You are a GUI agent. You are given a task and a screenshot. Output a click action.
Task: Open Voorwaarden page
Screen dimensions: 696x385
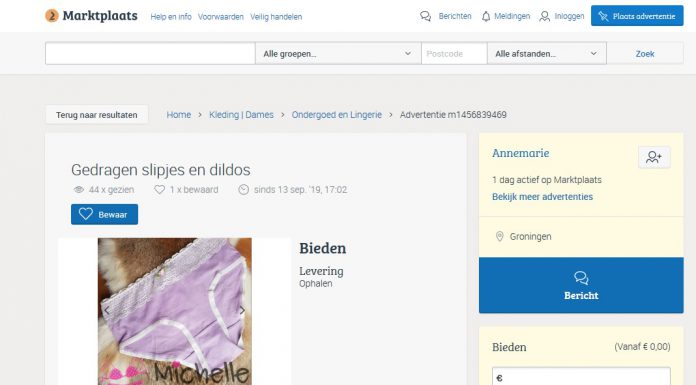click(221, 17)
